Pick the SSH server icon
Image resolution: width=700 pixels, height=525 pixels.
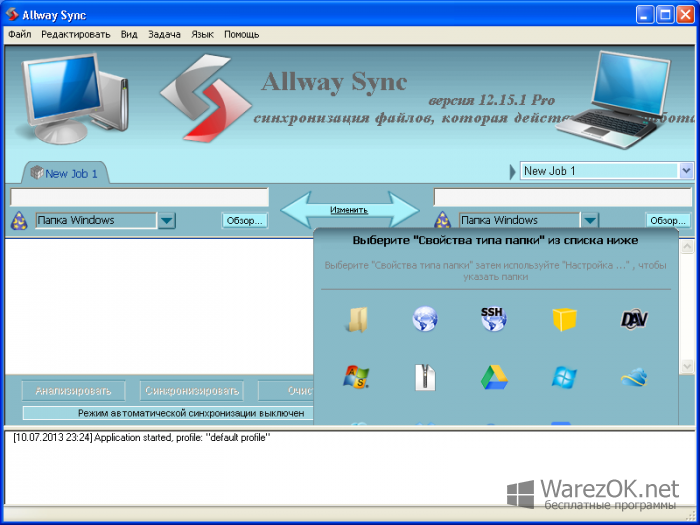point(493,319)
